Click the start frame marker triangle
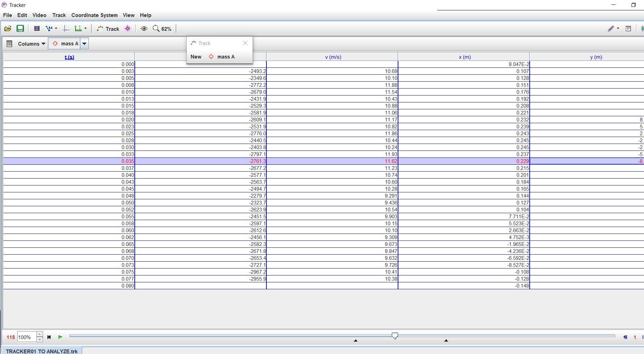The height and width of the screenshot is (354, 644). click(355, 341)
